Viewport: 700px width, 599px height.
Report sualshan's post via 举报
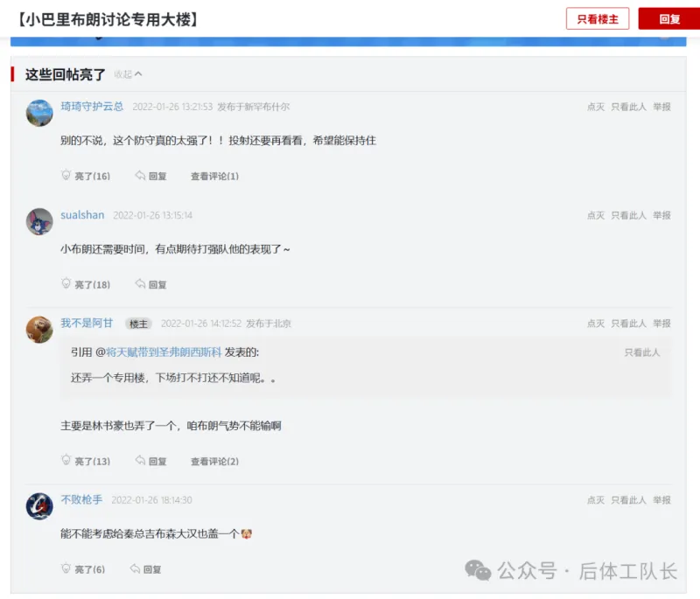tap(661, 215)
